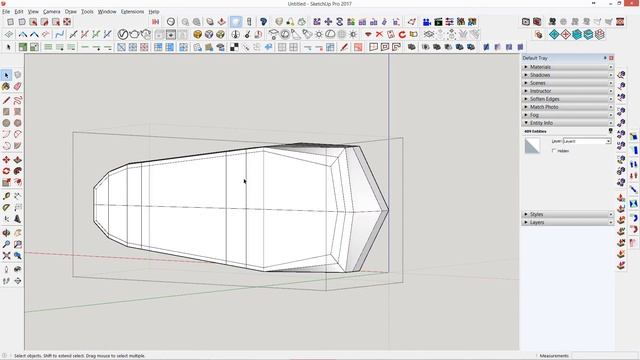The height and width of the screenshot is (360, 640).
Task: Select the Scale tool
Action: tap(6, 182)
